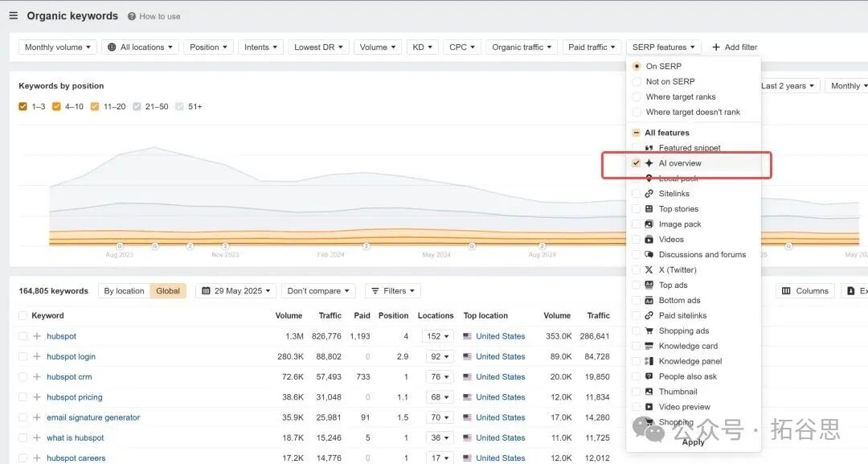Expand the 152 locations dropdown for hubspot
Viewport: 868px width, 464px height.
tap(437, 336)
